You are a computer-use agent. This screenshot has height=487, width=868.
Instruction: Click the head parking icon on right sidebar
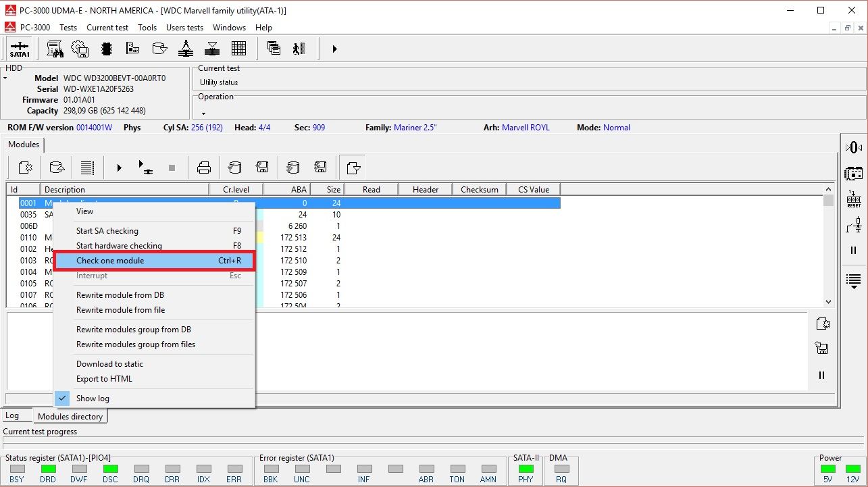854,147
